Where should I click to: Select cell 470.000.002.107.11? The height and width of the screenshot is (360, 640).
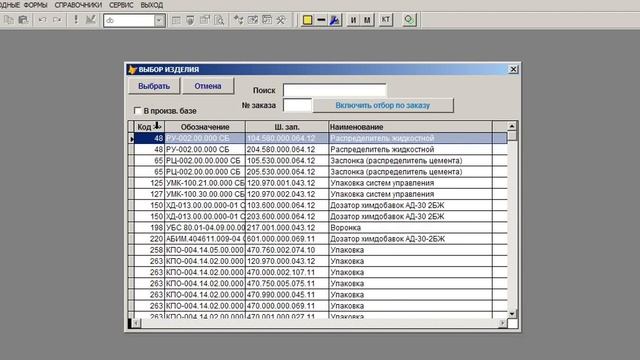pyautogui.click(x=287, y=272)
